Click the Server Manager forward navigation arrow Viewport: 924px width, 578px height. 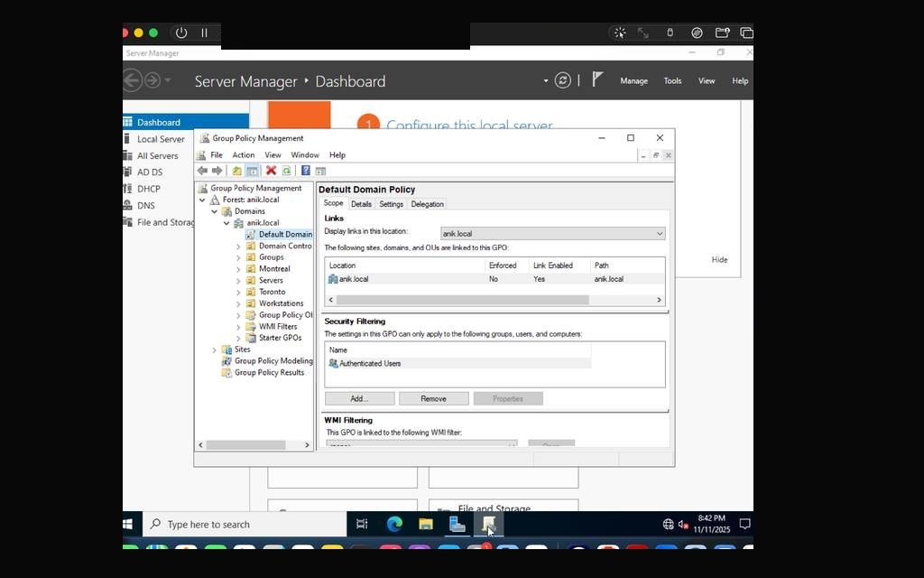point(152,80)
